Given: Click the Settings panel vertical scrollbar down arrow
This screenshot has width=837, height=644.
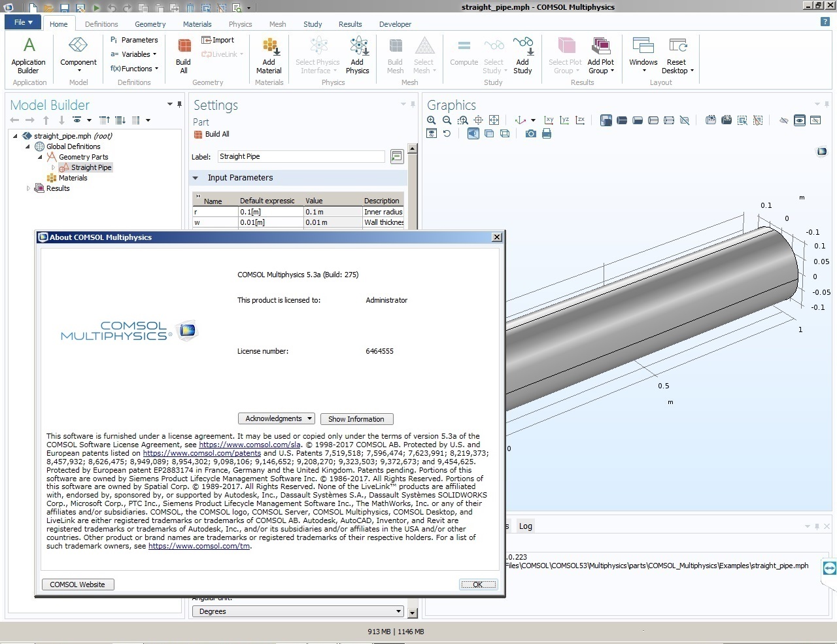Looking at the screenshot, I should 413,613.
